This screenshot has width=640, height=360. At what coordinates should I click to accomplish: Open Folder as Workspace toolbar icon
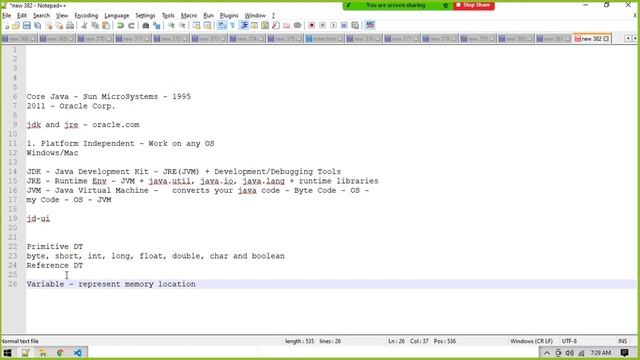[287, 25]
